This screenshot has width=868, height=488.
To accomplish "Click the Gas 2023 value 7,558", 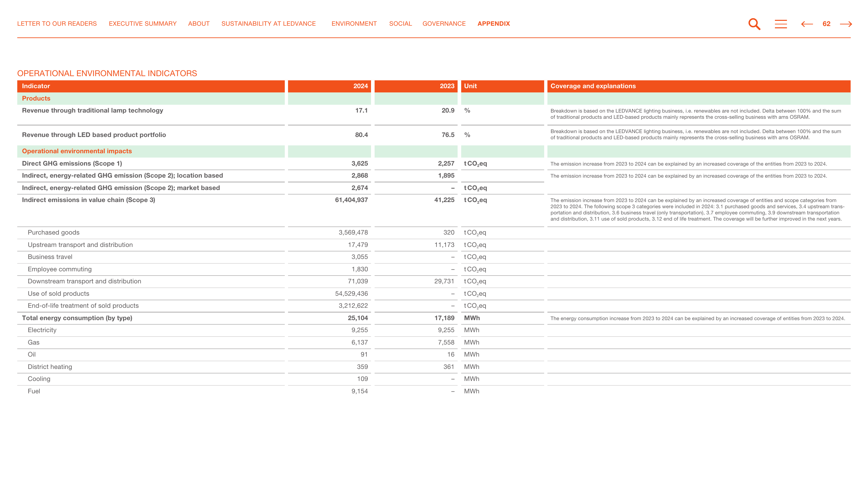I will coord(446,343).
